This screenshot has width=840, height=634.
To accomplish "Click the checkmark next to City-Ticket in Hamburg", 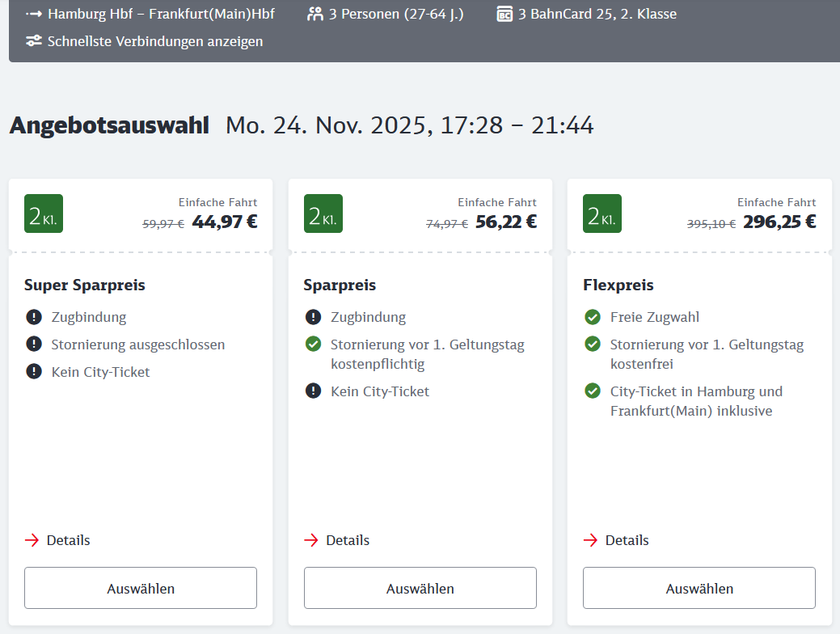I will pos(593,391).
